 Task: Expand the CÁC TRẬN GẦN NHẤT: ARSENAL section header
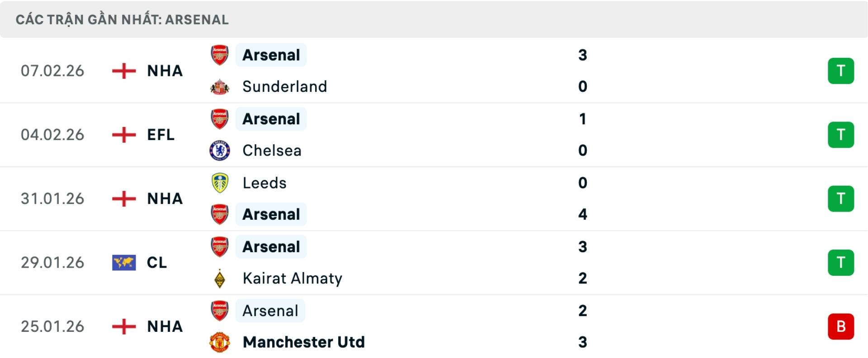[x=122, y=19]
